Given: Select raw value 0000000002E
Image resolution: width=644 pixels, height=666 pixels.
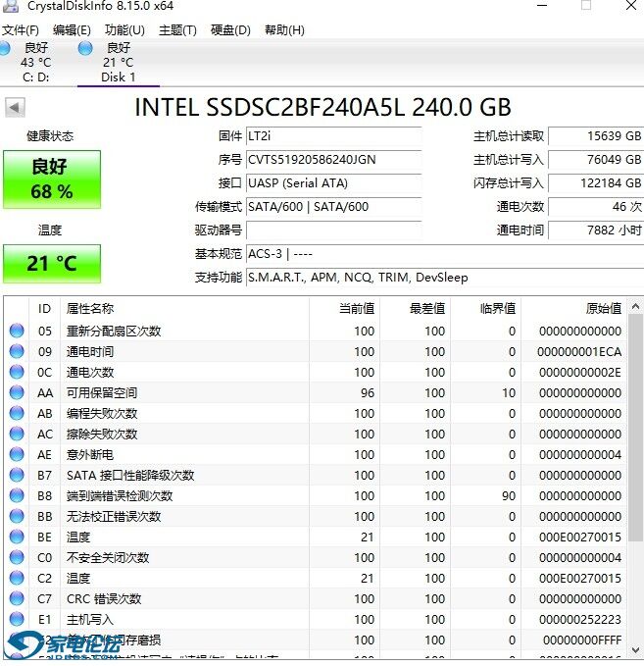Looking at the screenshot, I should [580, 372].
